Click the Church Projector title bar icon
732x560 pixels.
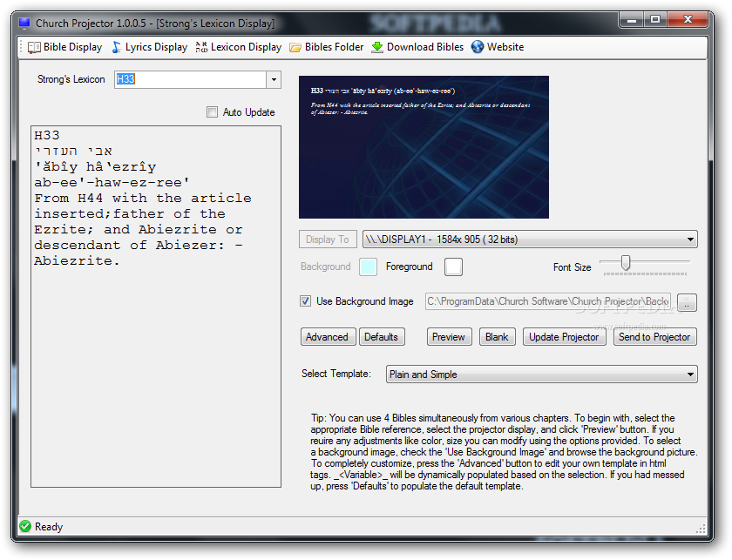coord(24,23)
